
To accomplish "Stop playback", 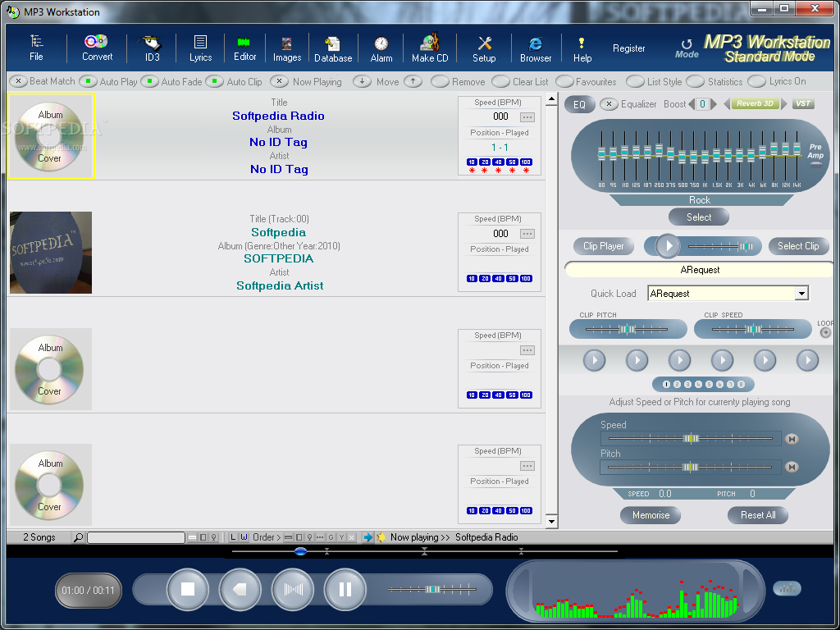I will point(188,589).
